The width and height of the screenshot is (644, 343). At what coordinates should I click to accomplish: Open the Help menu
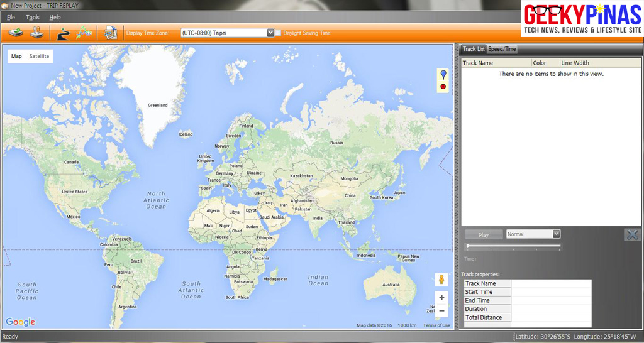pyautogui.click(x=55, y=17)
